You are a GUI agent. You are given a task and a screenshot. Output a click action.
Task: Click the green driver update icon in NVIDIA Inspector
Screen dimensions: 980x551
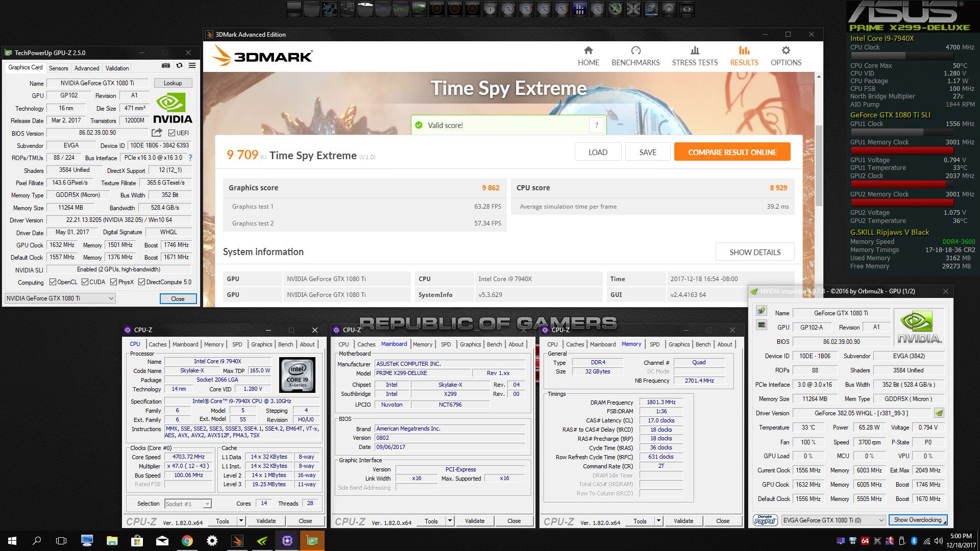[x=939, y=413]
